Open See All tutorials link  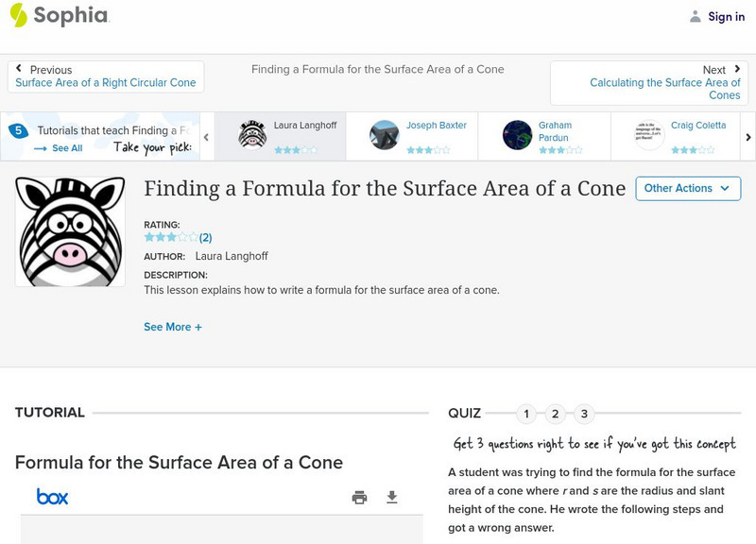click(59, 148)
